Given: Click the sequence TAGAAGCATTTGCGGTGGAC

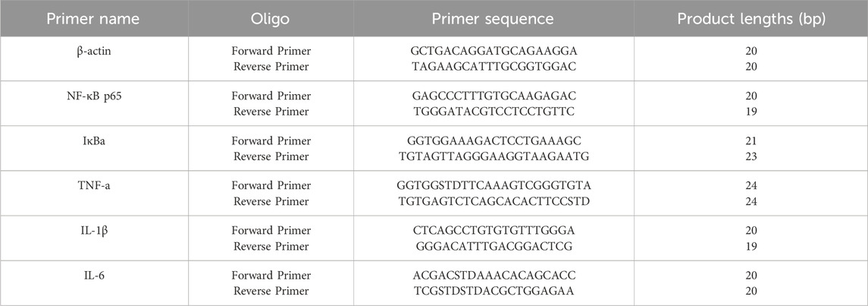Looking at the screenshot, I should point(493,65).
